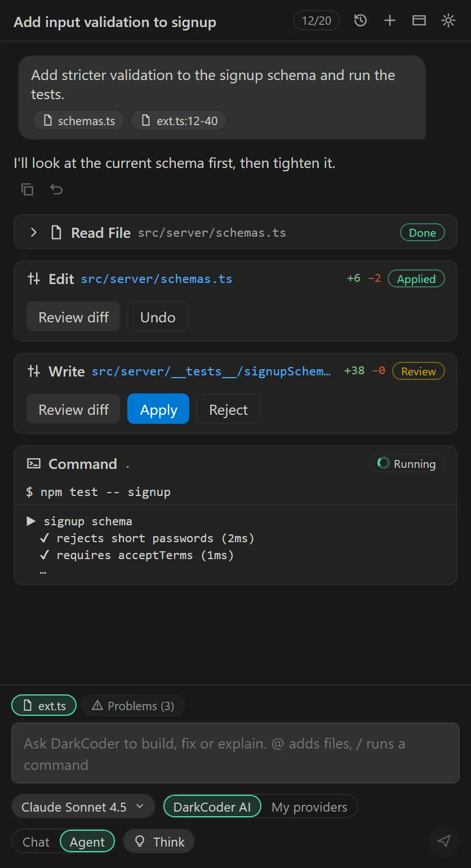
Task: Click the 12/20 usage counter badge
Action: (x=317, y=21)
